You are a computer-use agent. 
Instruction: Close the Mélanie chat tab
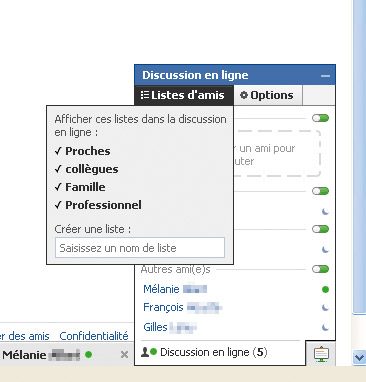coord(124,355)
